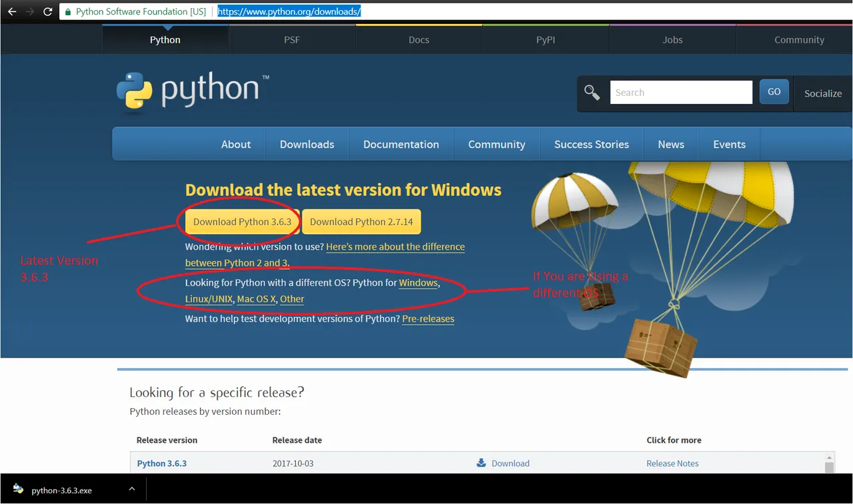Screen dimensions: 853x504
Task: Open the options chevron beside python-3.6.3.exe
Action: (132, 489)
